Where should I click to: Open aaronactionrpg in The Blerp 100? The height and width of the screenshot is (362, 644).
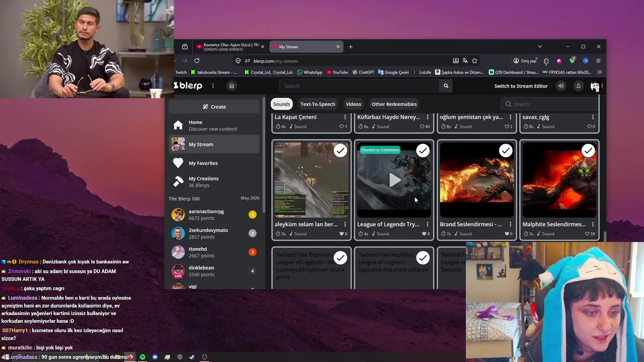214,215
